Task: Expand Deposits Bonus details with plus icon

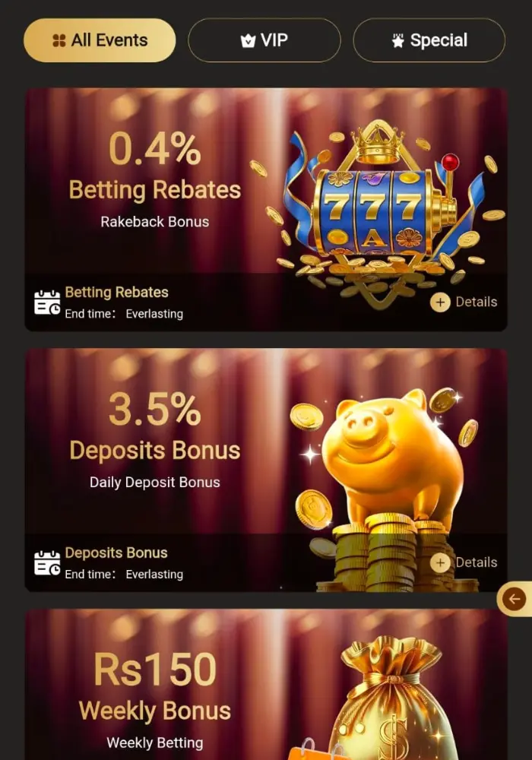Action: pyautogui.click(x=440, y=562)
